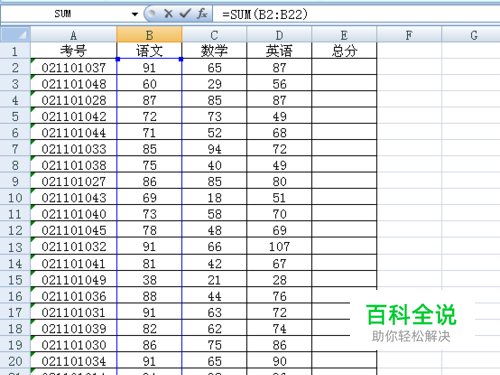Select cell with ID 021101031
The width and height of the screenshot is (500, 375).
click(x=74, y=312)
